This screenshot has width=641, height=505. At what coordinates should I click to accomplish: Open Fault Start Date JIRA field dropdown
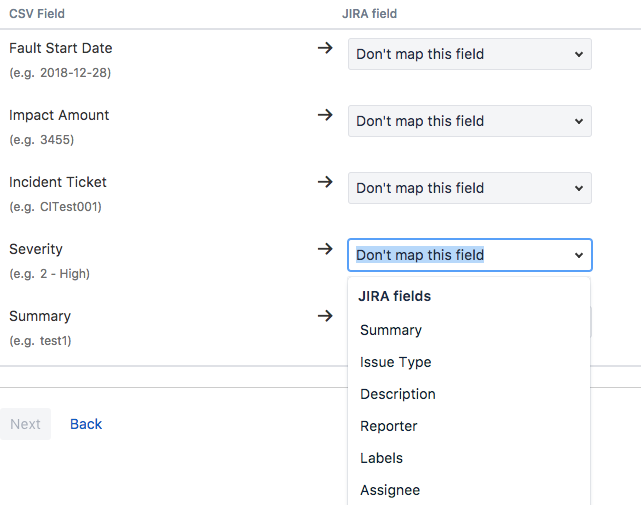click(x=469, y=54)
